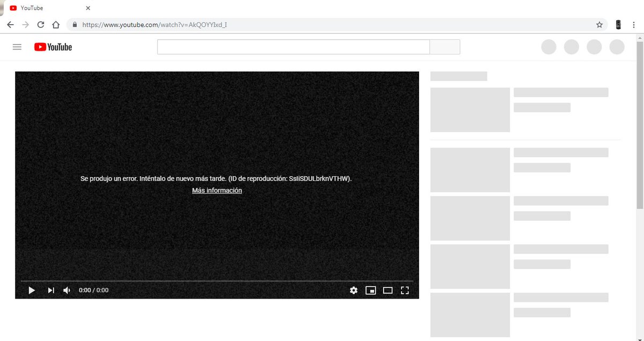Click the 0:00 / 0:00 time display
The width and height of the screenshot is (644, 341).
pos(93,290)
